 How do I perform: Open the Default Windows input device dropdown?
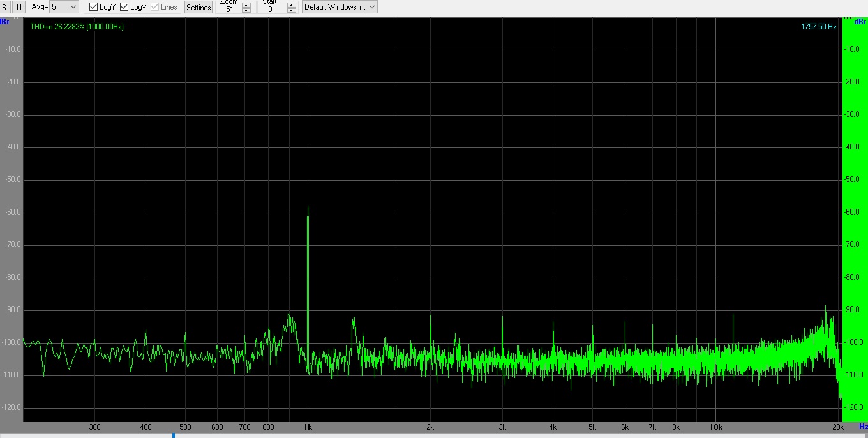340,7
